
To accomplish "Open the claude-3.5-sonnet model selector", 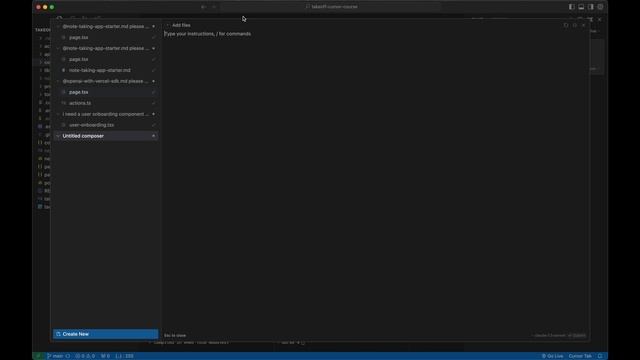I will [x=549, y=336].
